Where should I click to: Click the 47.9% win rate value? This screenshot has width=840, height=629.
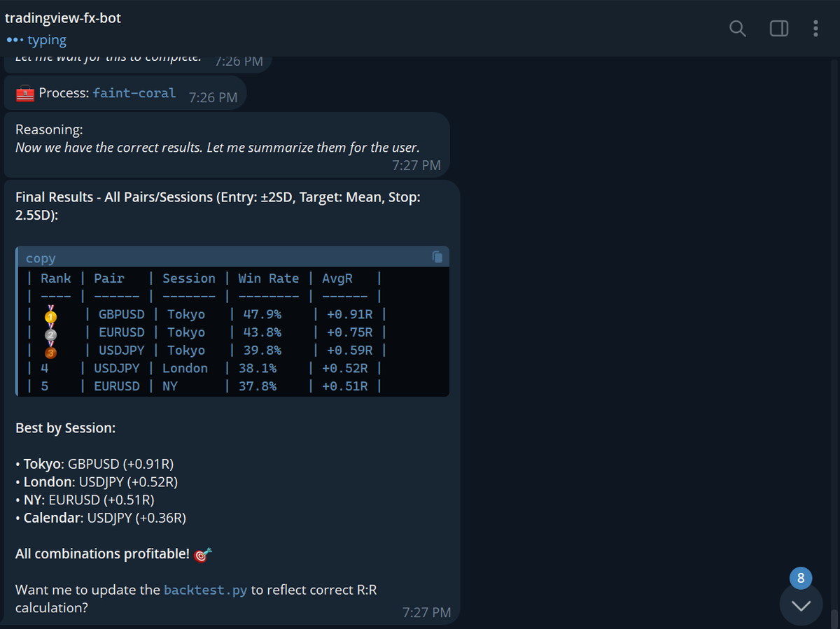click(x=262, y=315)
